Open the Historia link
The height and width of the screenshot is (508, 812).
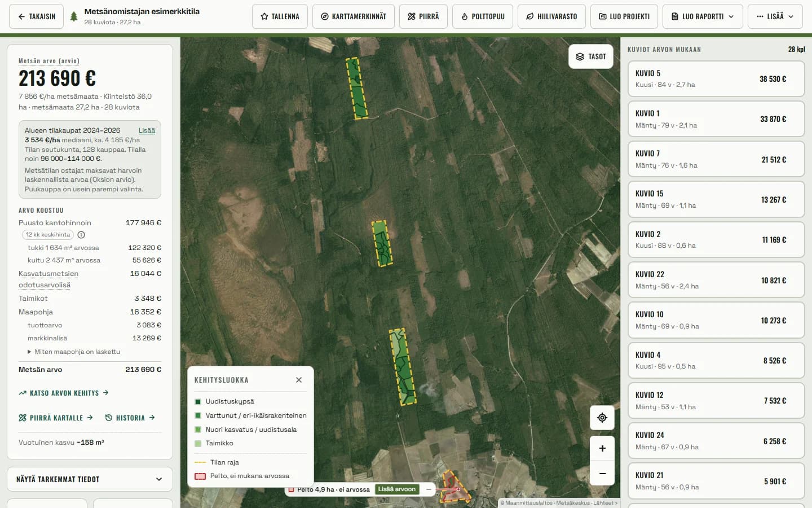tap(130, 418)
